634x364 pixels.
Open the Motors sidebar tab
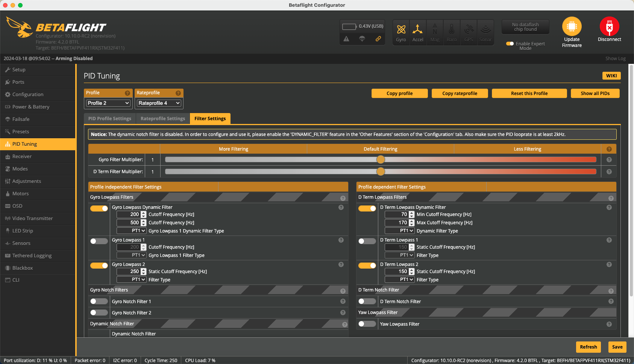point(38,194)
